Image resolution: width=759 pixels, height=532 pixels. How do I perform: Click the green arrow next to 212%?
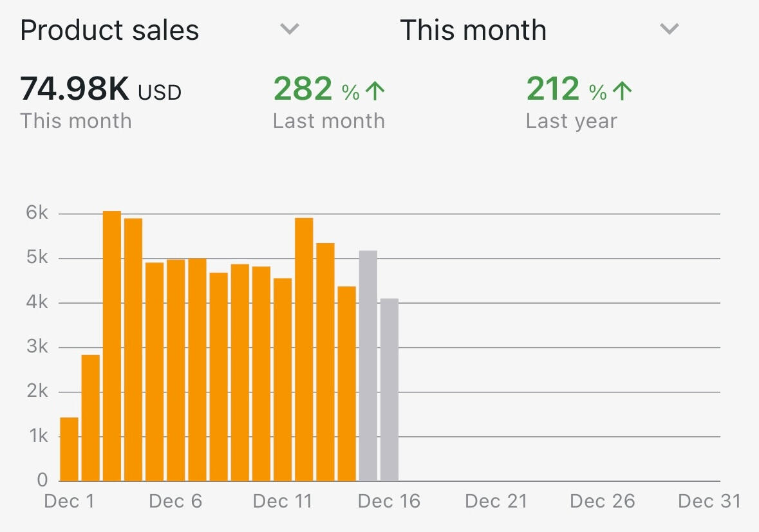622,92
